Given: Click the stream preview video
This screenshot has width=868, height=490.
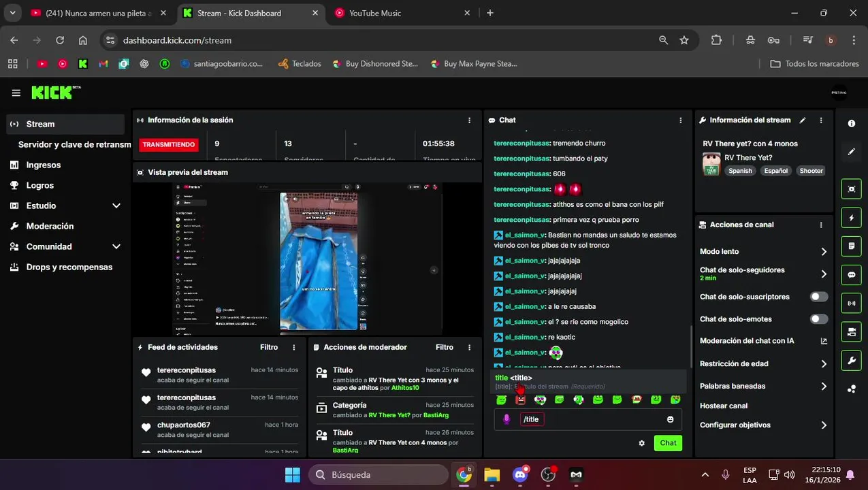Looking at the screenshot, I should [x=307, y=259].
